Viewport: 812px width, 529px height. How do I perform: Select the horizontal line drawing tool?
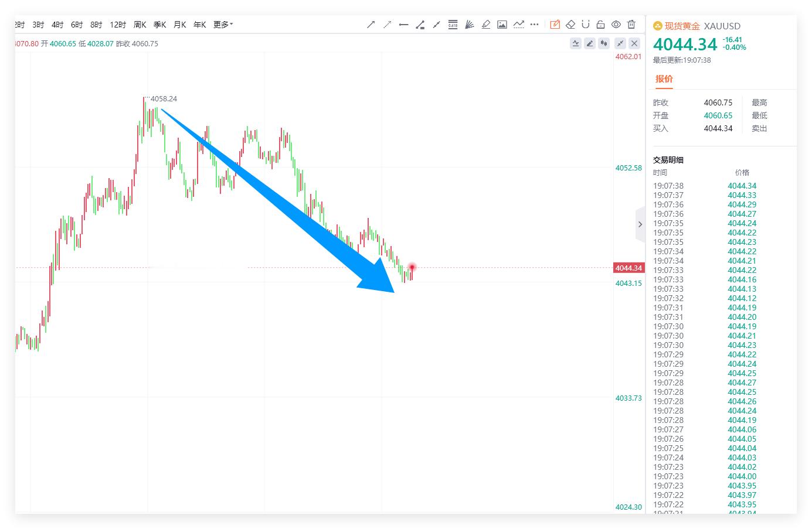pos(403,25)
